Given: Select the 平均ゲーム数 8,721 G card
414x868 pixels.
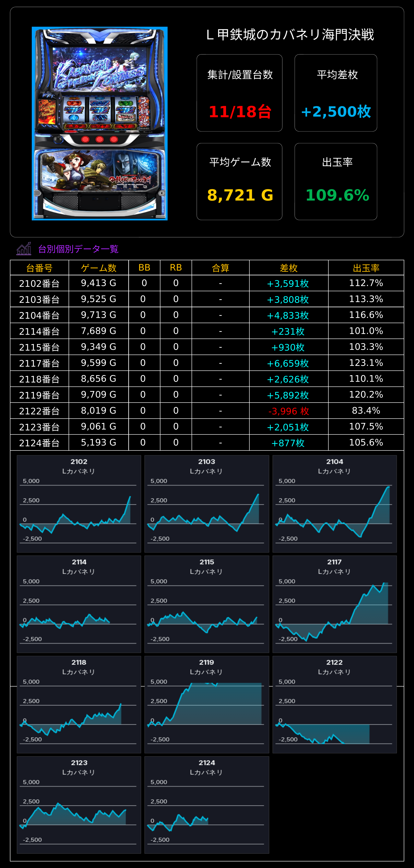Looking at the screenshot, I should click(239, 182).
